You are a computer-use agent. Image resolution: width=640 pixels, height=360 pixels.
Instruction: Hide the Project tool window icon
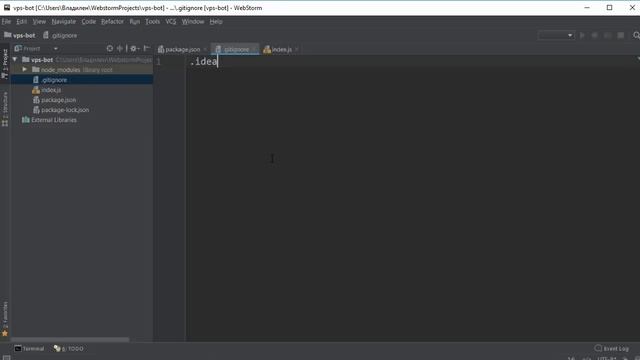[147, 49]
